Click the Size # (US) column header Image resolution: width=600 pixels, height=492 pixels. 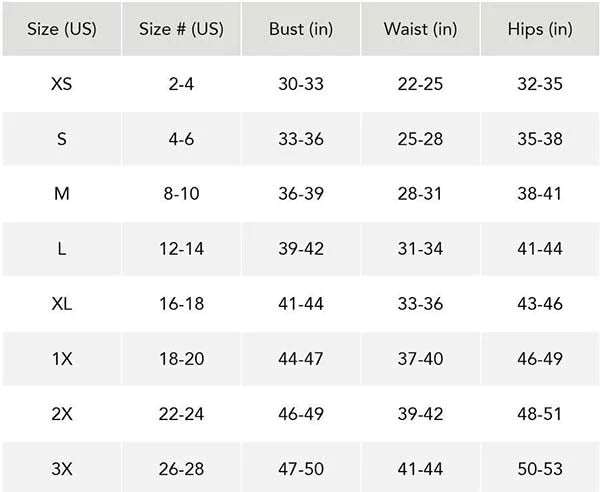coord(181,29)
